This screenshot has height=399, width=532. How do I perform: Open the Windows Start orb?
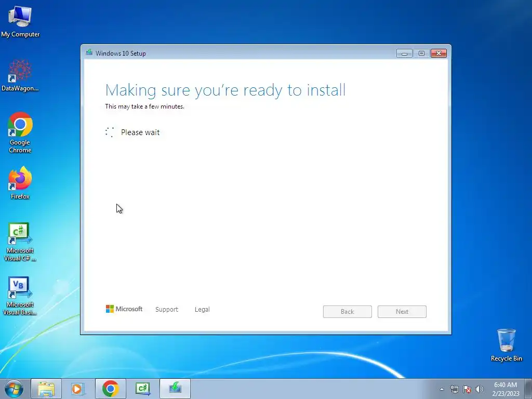pos(14,389)
